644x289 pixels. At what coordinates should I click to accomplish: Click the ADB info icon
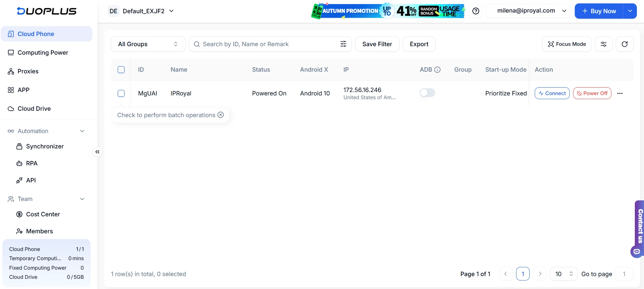pyautogui.click(x=437, y=70)
